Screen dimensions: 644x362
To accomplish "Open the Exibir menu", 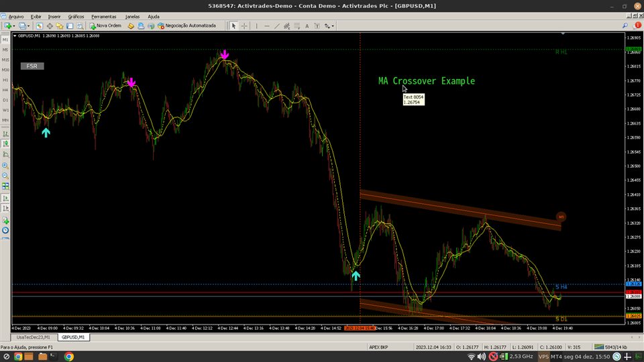I will [36, 16].
